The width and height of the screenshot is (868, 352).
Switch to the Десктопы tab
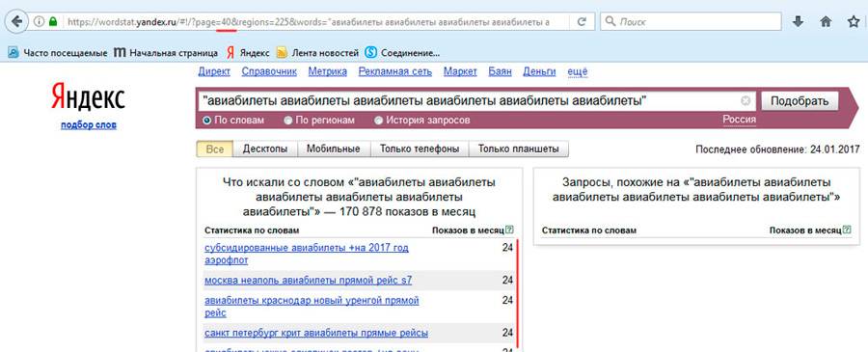[265, 149]
